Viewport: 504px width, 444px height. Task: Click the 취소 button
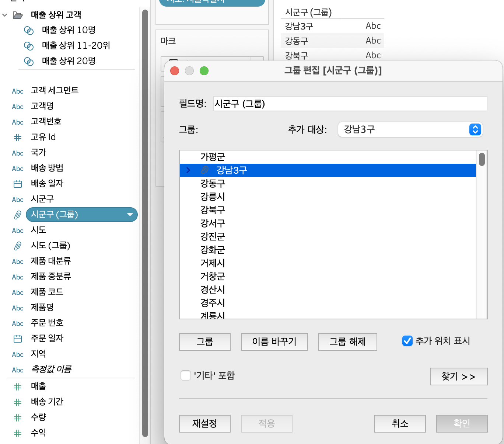tap(400, 424)
